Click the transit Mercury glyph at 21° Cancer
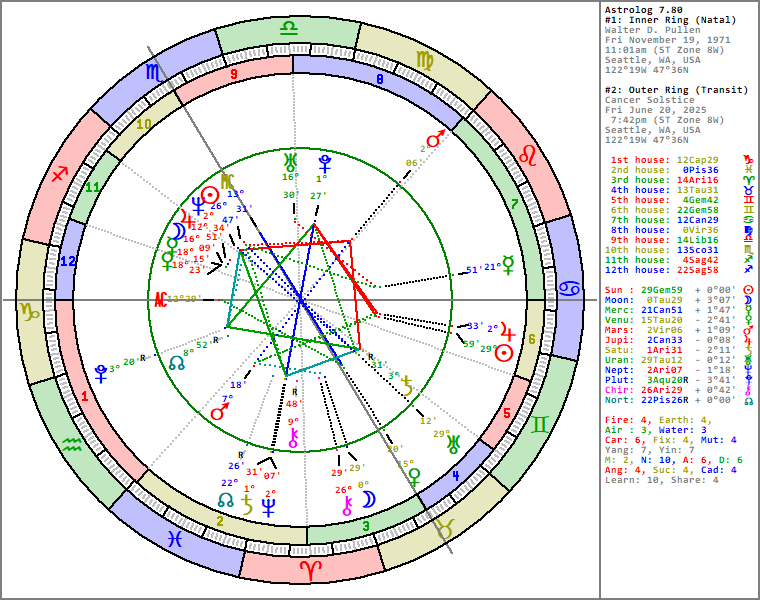 [x=508, y=264]
